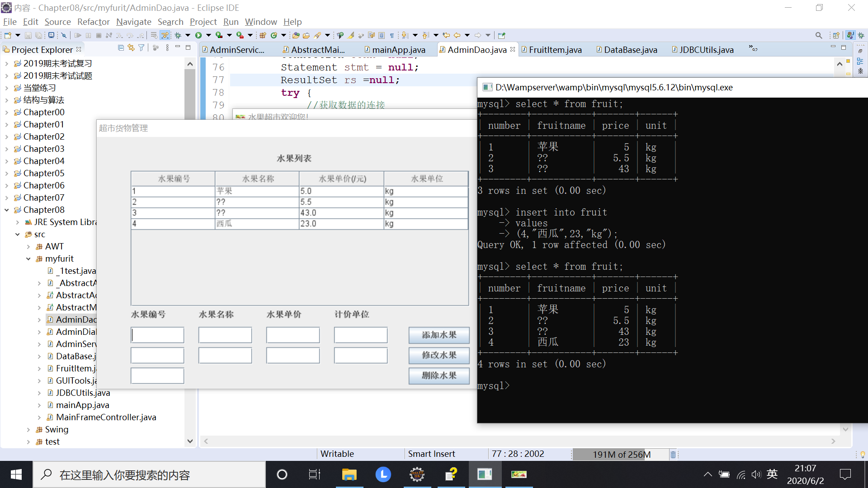Open the Window menu
The image size is (868, 488).
coord(261,22)
